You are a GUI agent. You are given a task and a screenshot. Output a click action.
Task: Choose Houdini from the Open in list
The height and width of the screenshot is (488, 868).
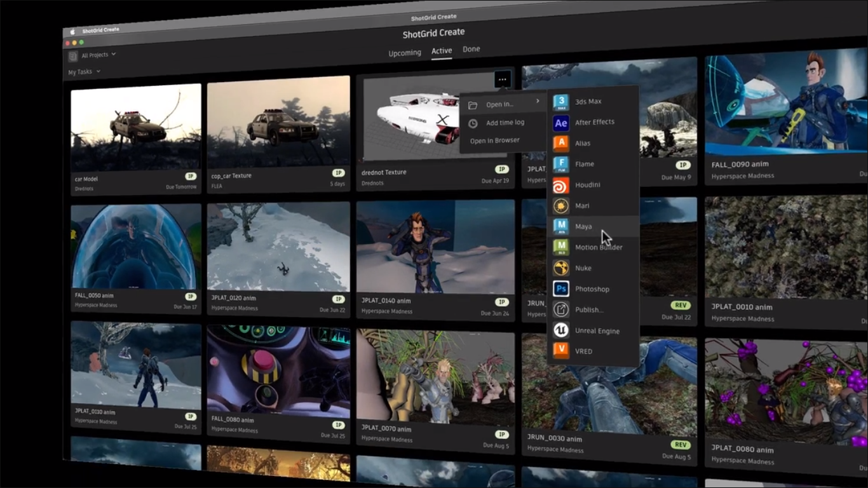click(x=593, y=185)
